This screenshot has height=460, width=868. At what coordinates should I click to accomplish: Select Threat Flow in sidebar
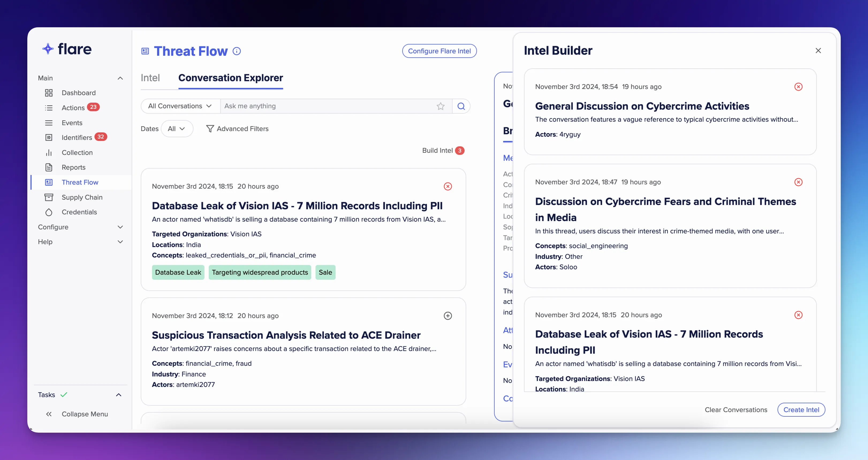tap(80, 182)
